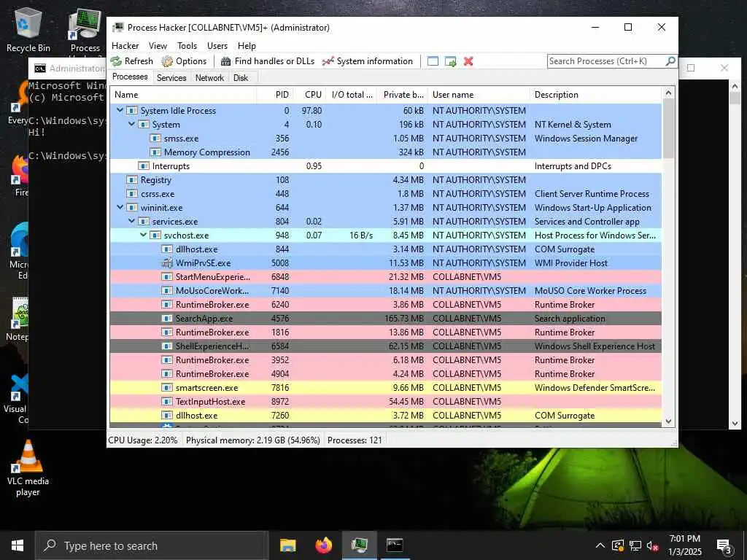Click the Physical memory status entry
The image size is (747, 560).
(x=253, y=440)
